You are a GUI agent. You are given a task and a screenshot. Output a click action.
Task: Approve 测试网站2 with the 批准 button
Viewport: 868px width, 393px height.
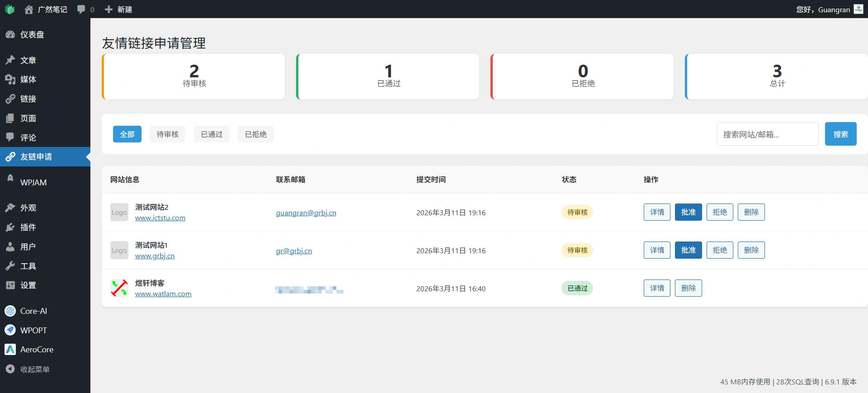tap(688, 212)
